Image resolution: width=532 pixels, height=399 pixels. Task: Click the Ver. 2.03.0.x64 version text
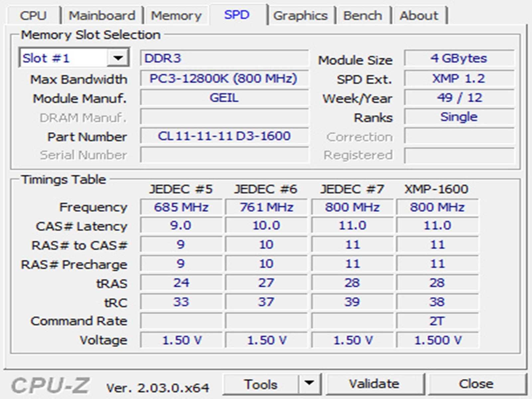click(158, 388)
